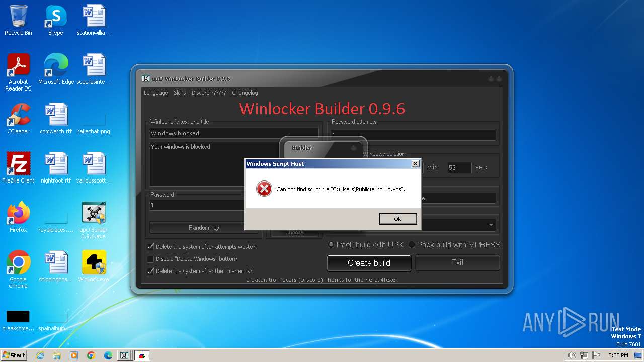Click the volume speaker tray icon
644x362 pixels.
(572, 355)
